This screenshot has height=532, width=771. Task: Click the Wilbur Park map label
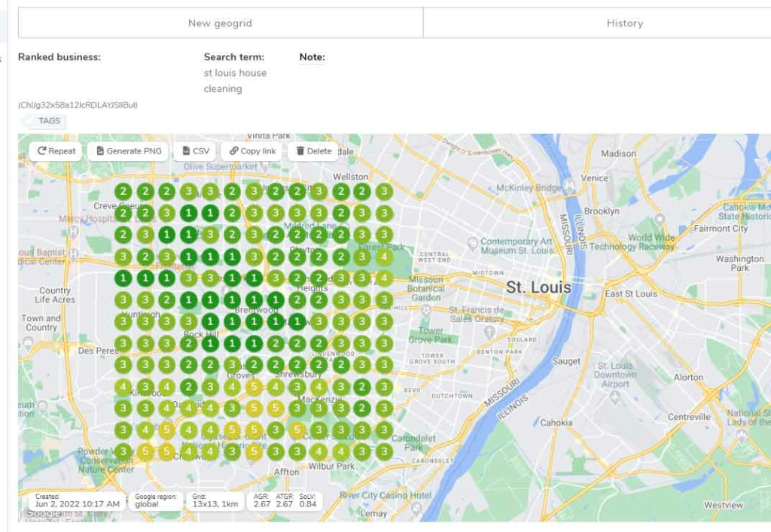click(x=331, y=467)
